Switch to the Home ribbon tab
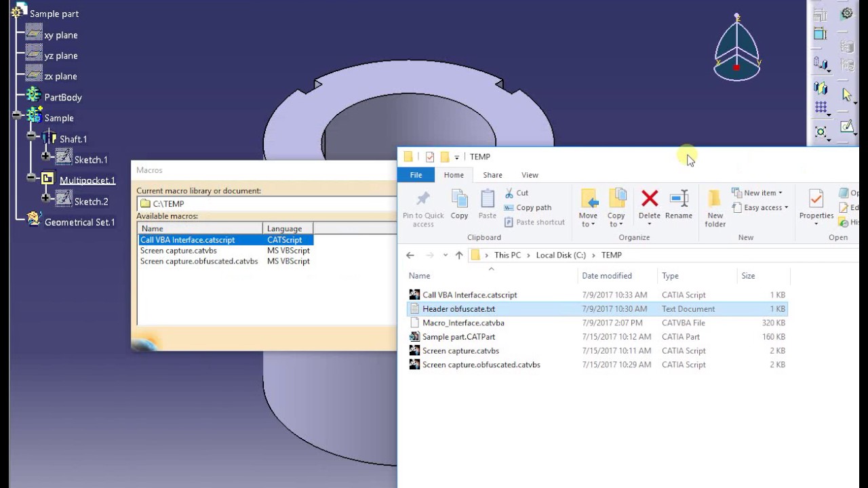 click(x=454, y=175)
